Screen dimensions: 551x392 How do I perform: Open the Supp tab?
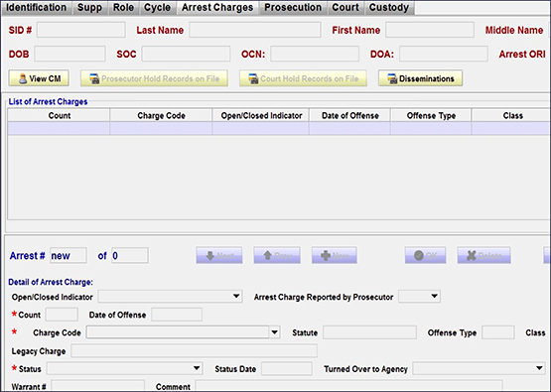(89, 8)
